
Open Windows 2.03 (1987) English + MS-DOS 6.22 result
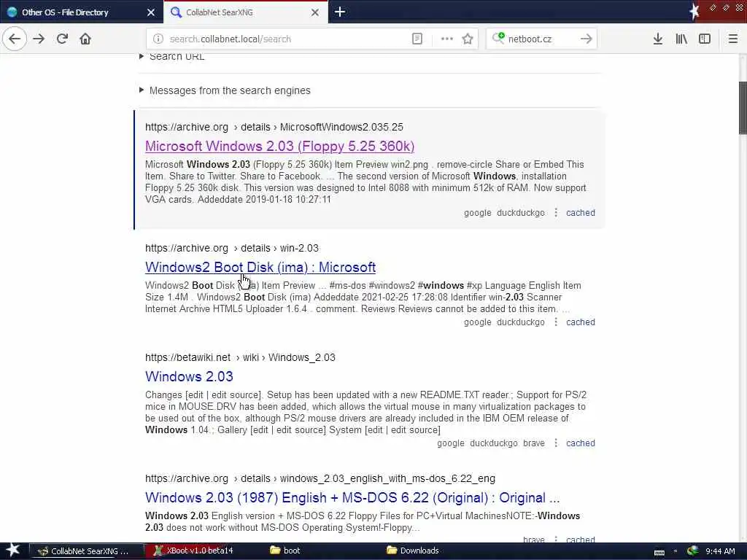[x=352, y=497]
